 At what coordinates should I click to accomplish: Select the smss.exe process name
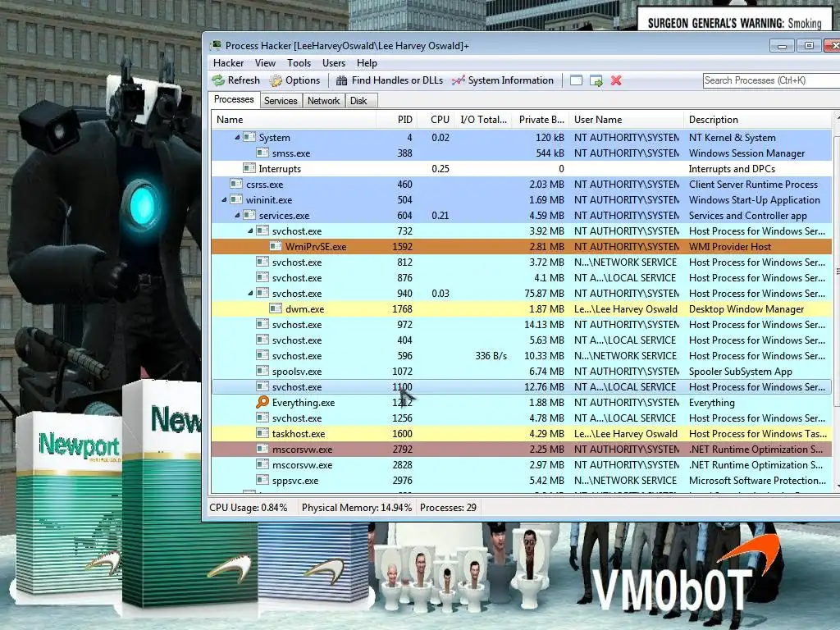click(291, 153)
